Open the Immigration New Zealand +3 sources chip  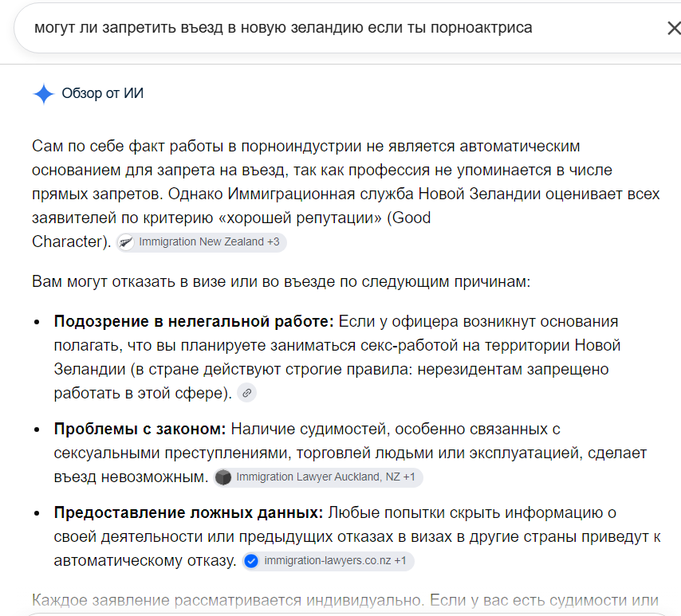[x=202, y=242]
